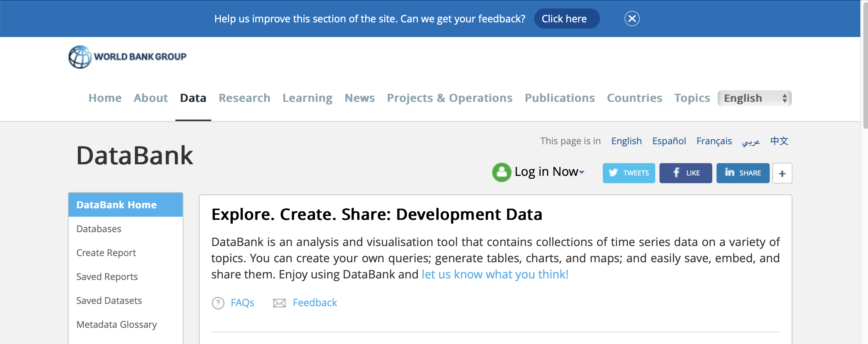The width and height of the screenshot is (868, 344).
Task: Open the Home navigation item
Action: click(105, 98)
